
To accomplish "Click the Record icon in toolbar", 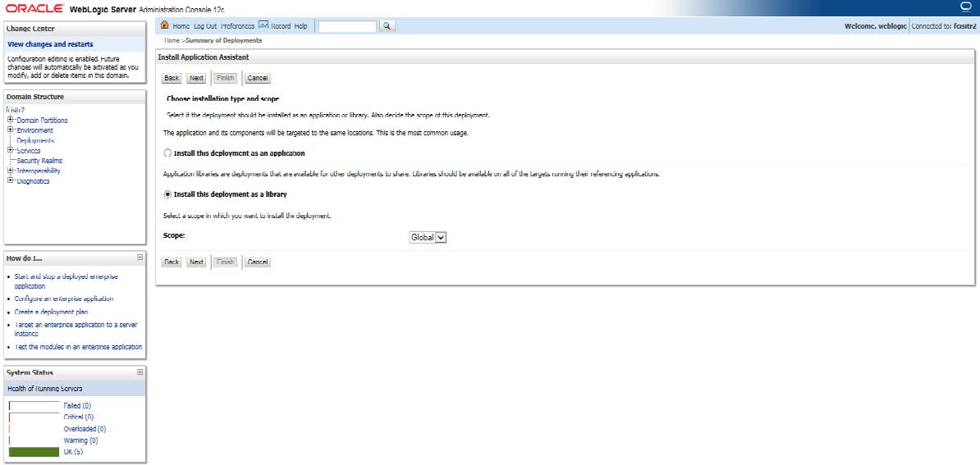I will tap(263, 25).
